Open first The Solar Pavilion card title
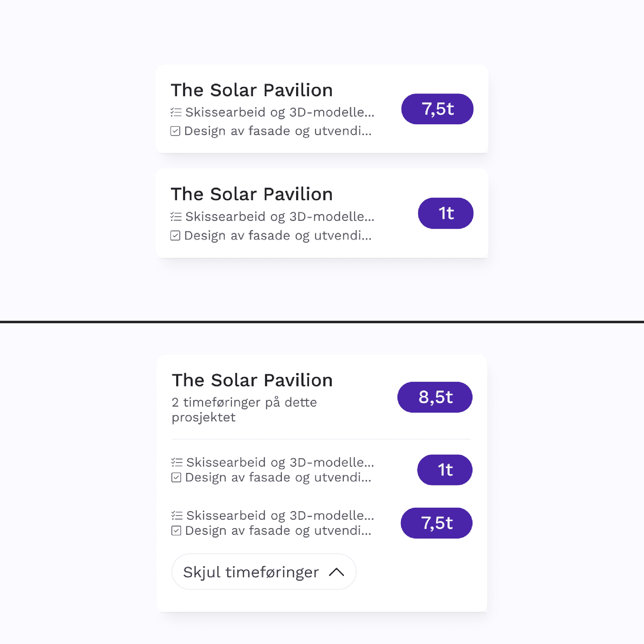 (x=252, y=90)
